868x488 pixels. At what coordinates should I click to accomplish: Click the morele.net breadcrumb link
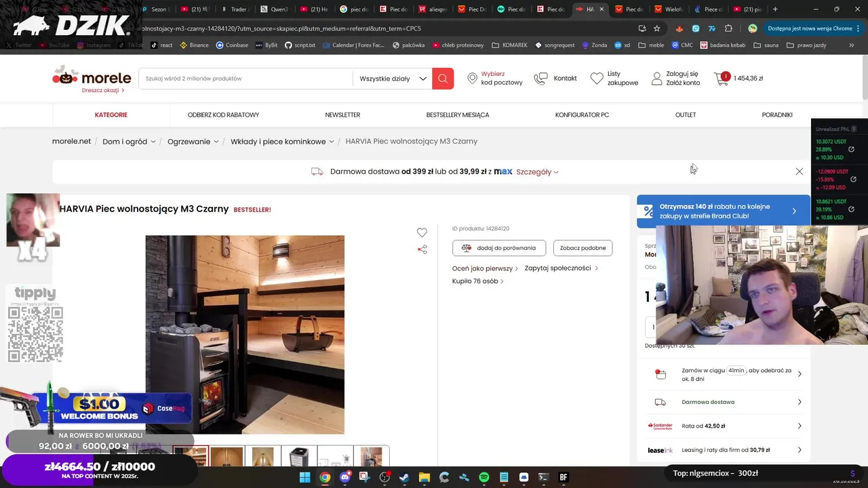(x=71, y=142)
